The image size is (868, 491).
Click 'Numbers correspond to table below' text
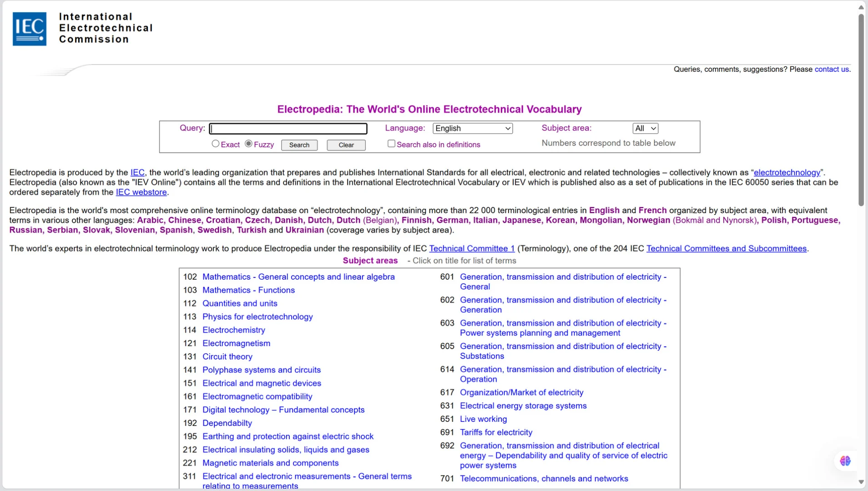(x=608, y=143)
